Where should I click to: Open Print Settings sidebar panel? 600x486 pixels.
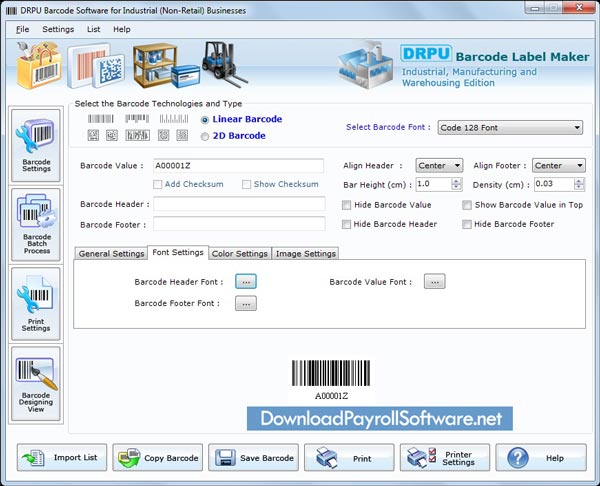pyautogui.click(x=36, y=304)
